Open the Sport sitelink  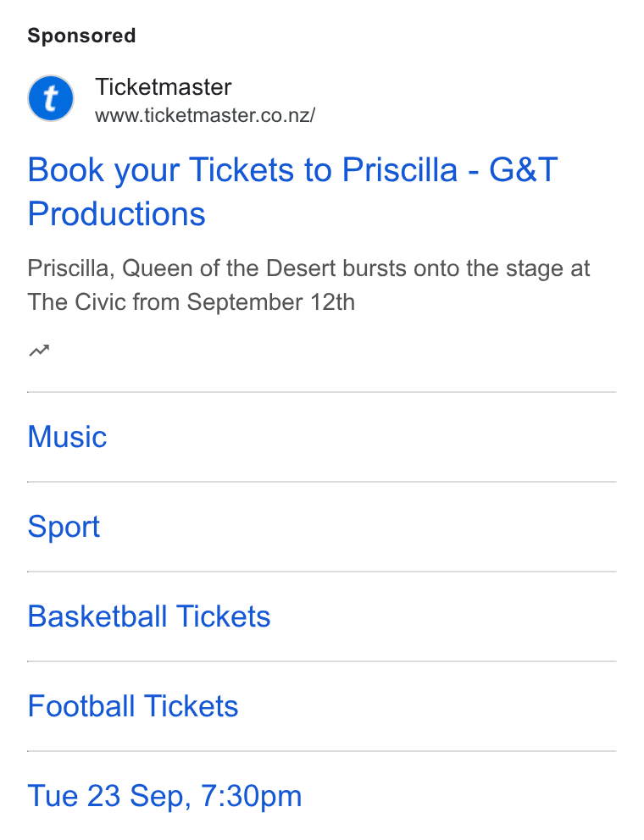(64, 527)
